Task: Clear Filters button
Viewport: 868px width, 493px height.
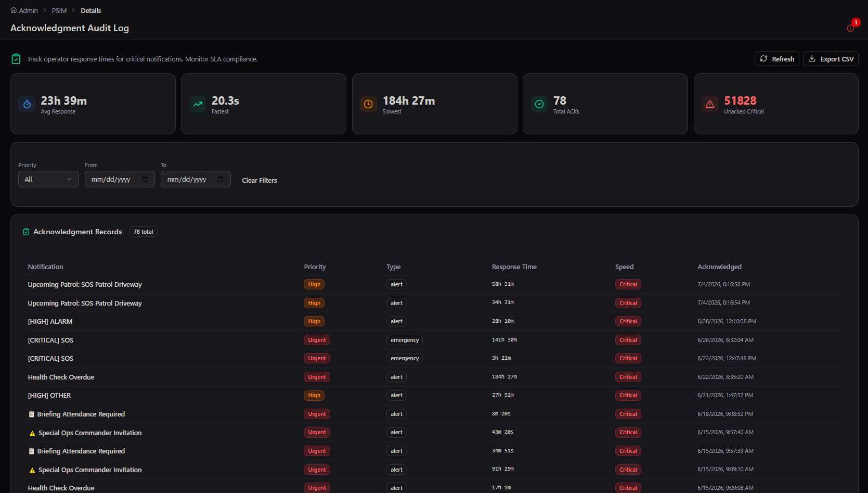Action: click(x=260, y=180)
